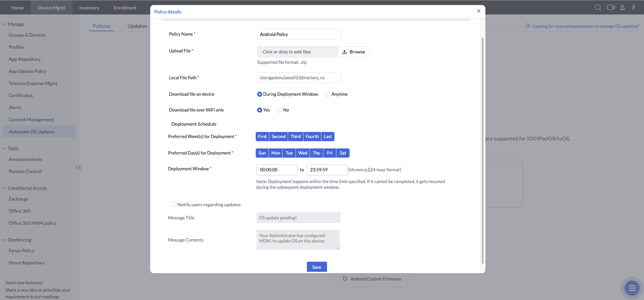This screenshot has width=644, height=300.
Task: Collapse the Geofencing section chevron
Action: coord(4,240)
